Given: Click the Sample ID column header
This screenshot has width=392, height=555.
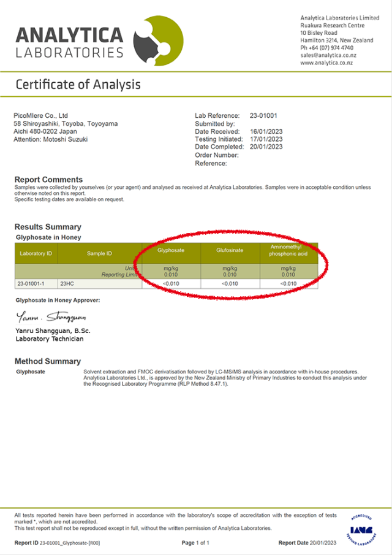Looking at the screenshot, I should (x=99, y=253).
